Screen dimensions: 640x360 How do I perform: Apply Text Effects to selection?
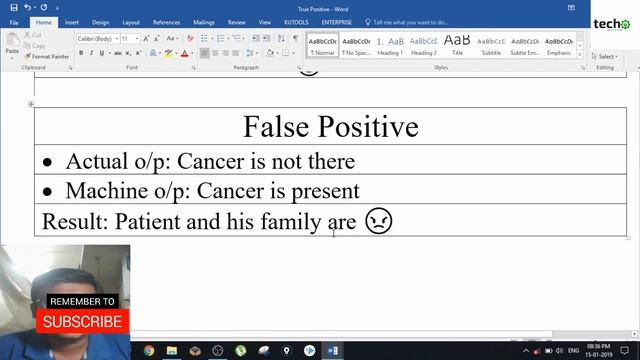click(x=153, y=53)
